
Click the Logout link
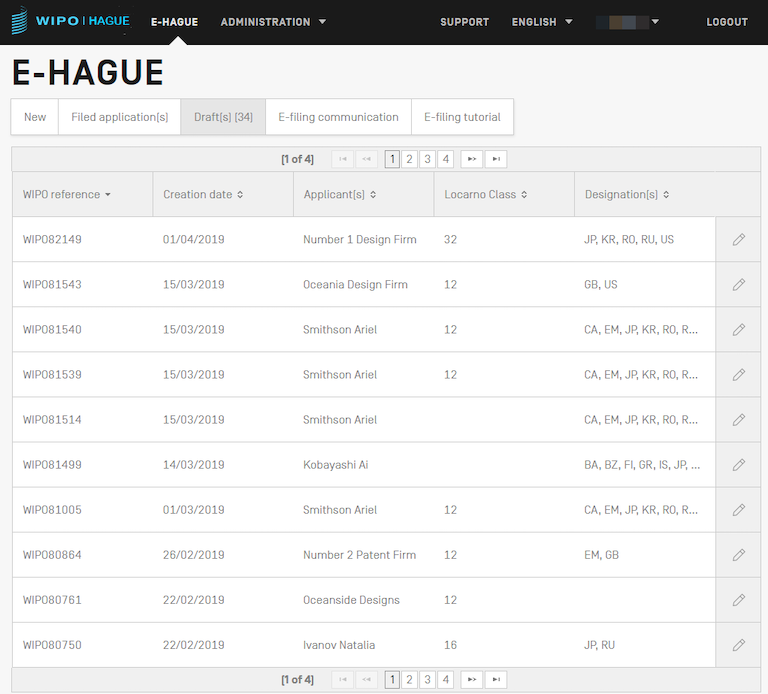727,22
